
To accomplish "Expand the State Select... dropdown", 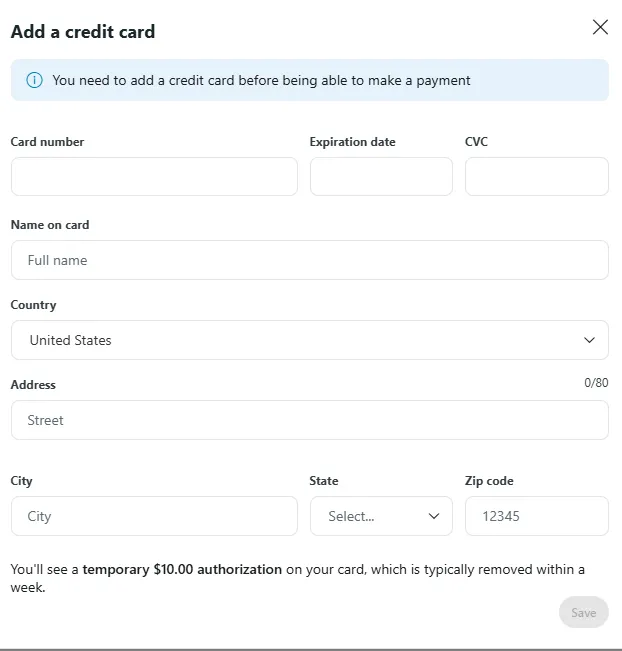I will pyautogui.click(x=372, y=516).
